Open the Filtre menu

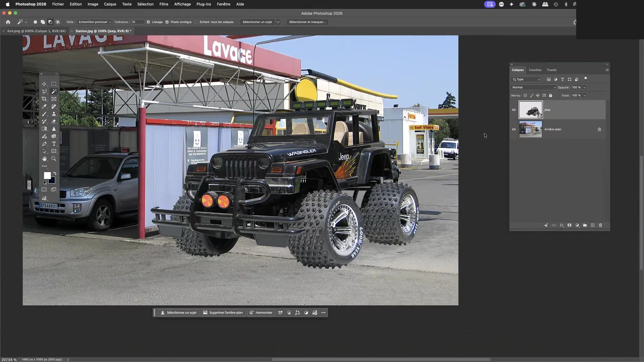click(x=164, y=4)
